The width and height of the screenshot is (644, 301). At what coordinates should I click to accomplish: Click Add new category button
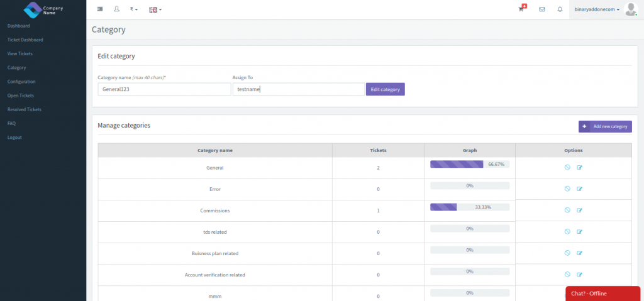tap(605, 126)
